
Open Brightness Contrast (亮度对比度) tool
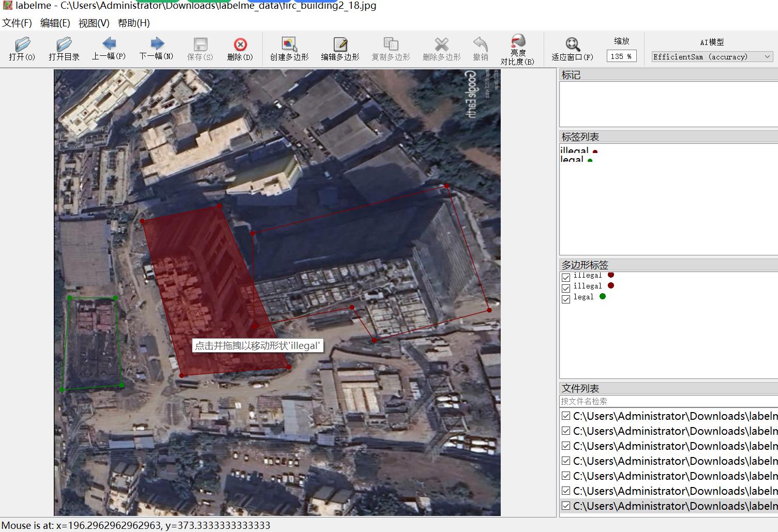[x=517, y=49]
